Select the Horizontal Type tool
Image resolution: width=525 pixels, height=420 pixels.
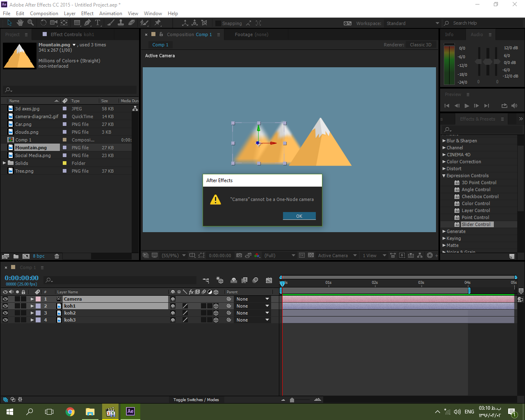tap(98, 23)
